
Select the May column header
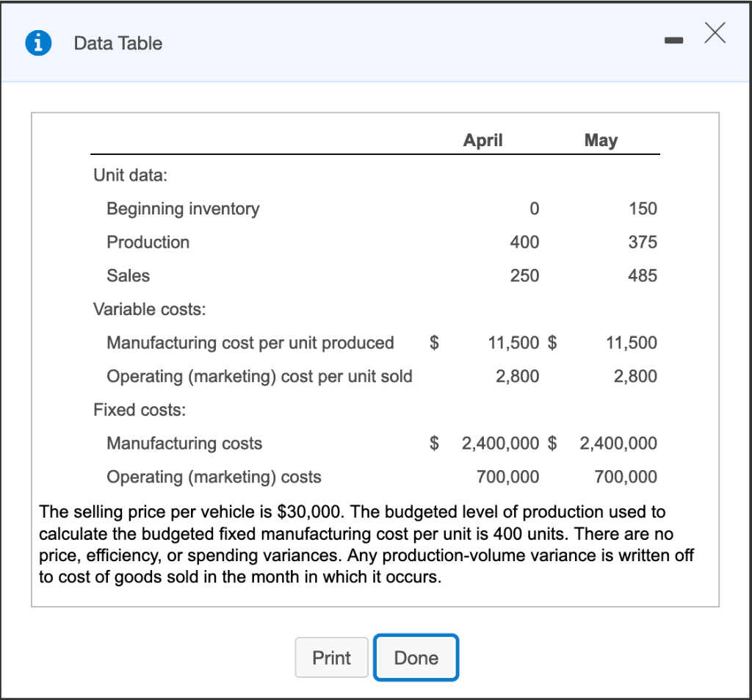tap(601, 140)
